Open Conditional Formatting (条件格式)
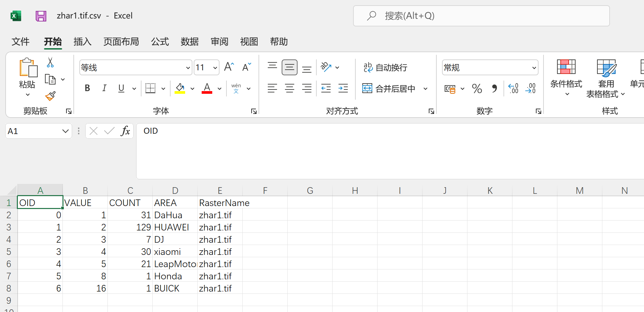 tap(566, 78)
